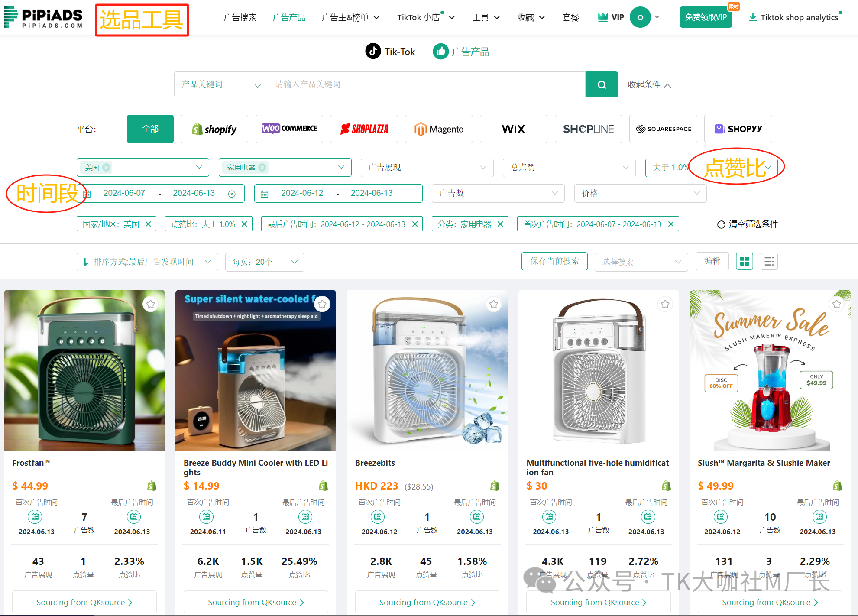Click the user avatar circle

[640, 17]
